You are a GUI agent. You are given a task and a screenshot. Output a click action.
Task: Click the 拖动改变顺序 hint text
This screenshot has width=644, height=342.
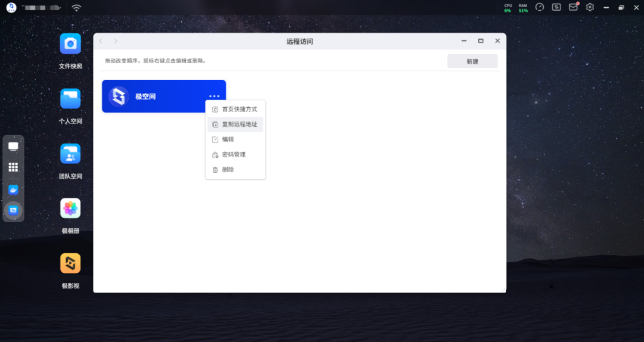click(156, 61)
